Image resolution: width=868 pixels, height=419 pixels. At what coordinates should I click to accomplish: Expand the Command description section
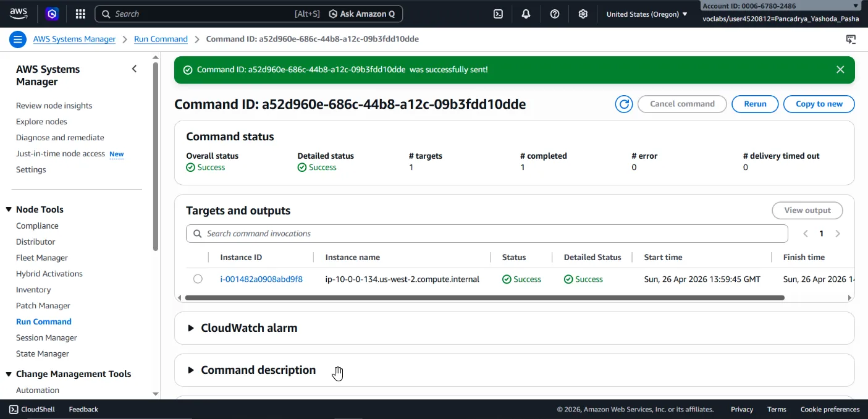(x=191, y=370)
